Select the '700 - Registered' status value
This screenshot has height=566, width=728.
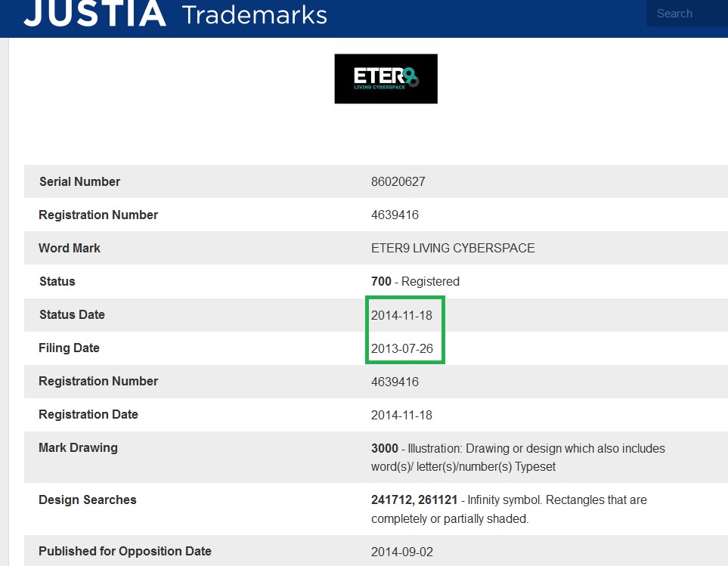(415, 282)
